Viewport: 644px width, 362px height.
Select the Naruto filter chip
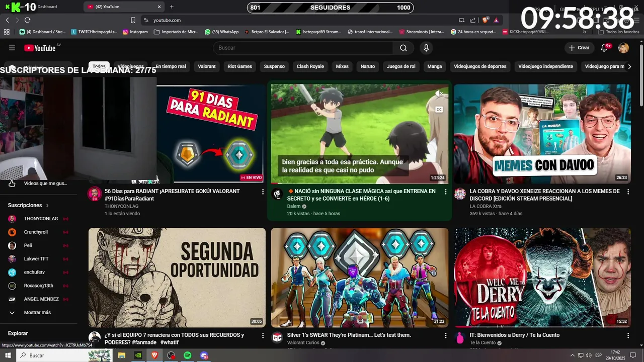pyautogui.click(x=368, y=66)
